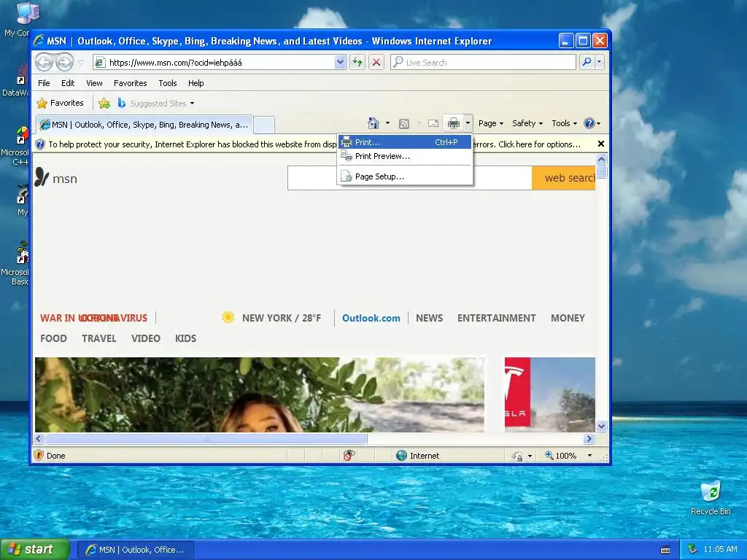Click the information bar shield icon
Viewport: 747px width, 560px height.
pyautogui.click(x=41, y=144)
